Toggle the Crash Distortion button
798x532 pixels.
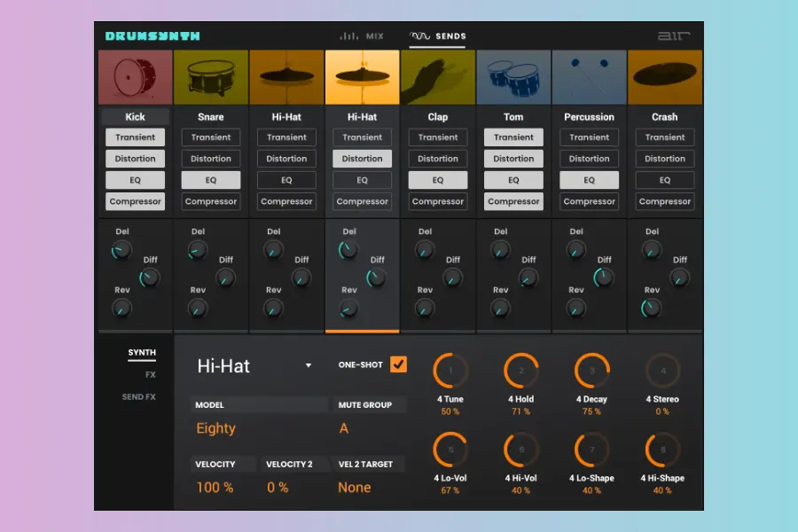(x=665, y=159)
